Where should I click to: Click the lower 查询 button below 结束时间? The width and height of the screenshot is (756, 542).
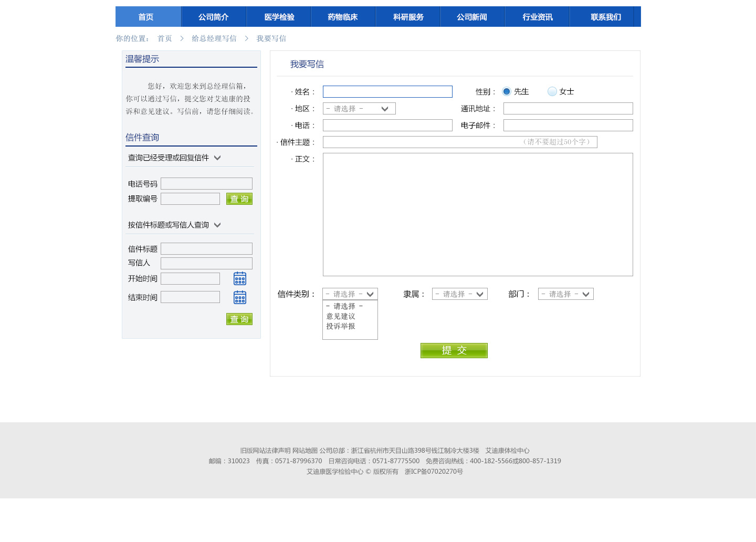(239, 319)
